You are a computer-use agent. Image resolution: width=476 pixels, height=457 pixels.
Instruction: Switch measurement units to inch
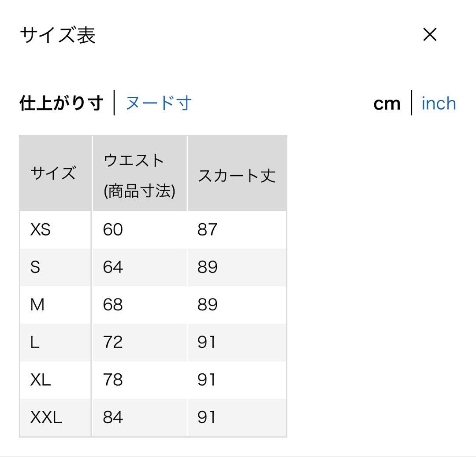tap(439, 103)
